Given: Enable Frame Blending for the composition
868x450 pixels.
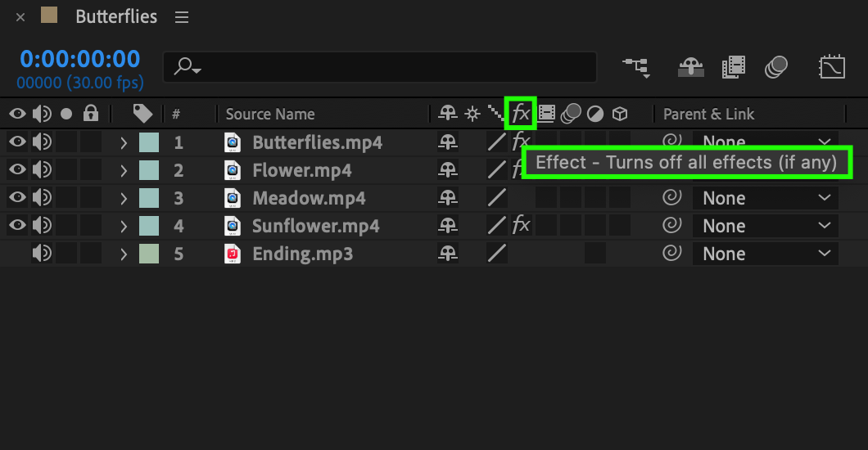Looking at the screenshot, I should (734, 67).
